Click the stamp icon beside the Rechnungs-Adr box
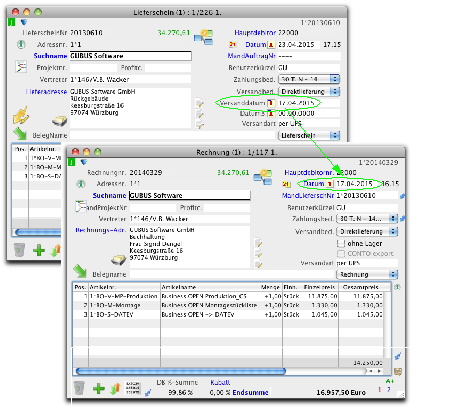 pos(119,260)
